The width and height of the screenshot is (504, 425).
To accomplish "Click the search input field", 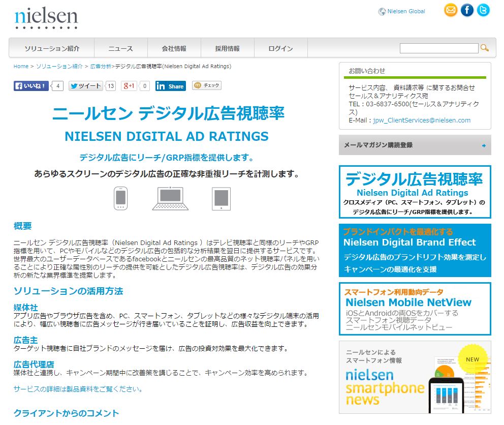I will point(439,48).
